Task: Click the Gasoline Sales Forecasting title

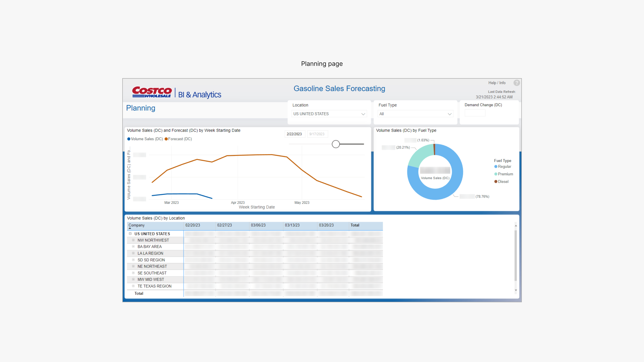Action: coord(339,88)
